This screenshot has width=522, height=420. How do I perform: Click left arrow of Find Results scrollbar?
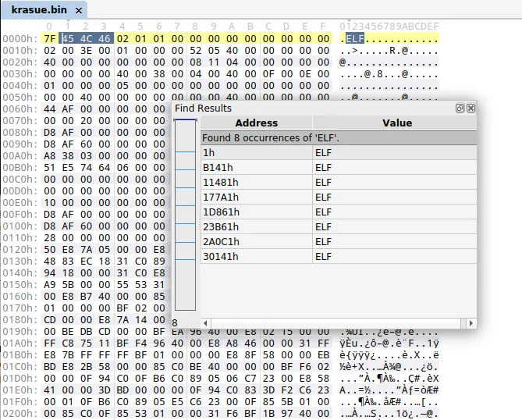click(205, 323)
